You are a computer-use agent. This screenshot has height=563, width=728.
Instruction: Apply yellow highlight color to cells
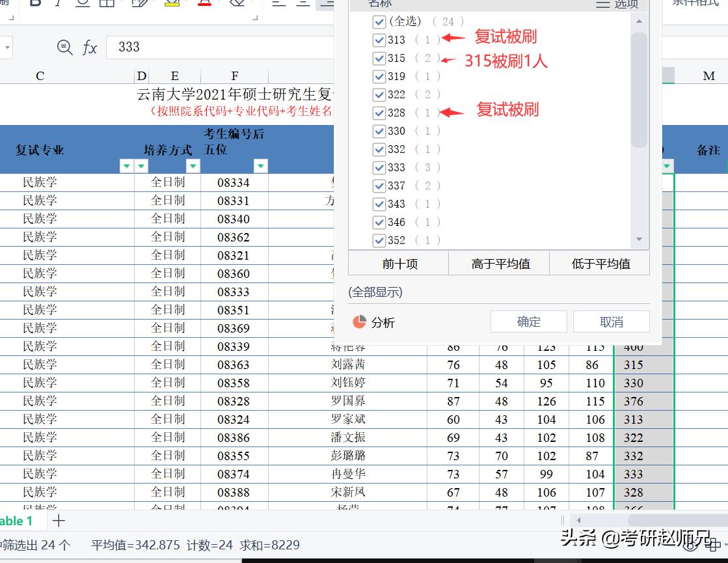click(172, 3)
